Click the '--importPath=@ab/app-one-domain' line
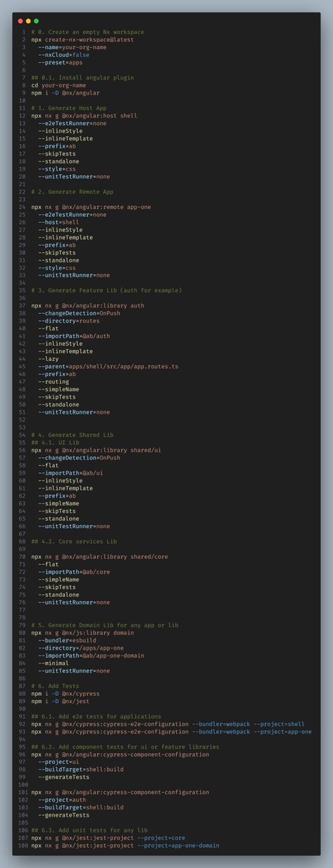 92,655
